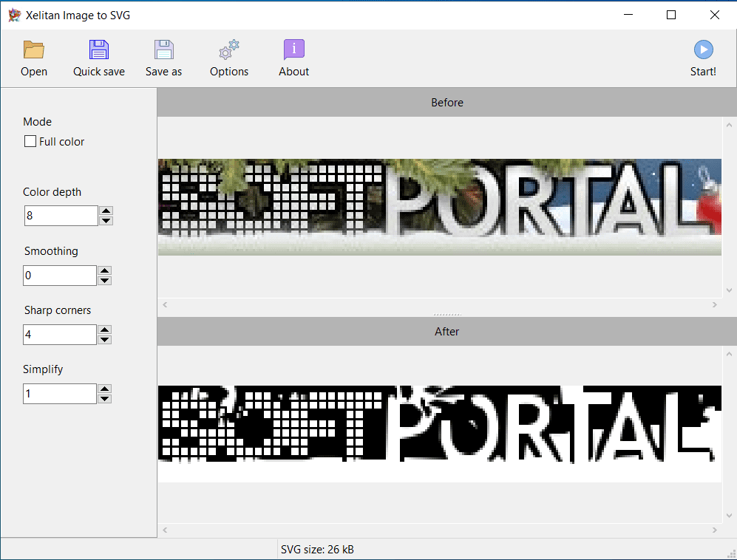Image resolution: width=737 pixels, height=560 pixels.
Task: Decrease Smoothing with down arrow
Action: tap(105, 281)
